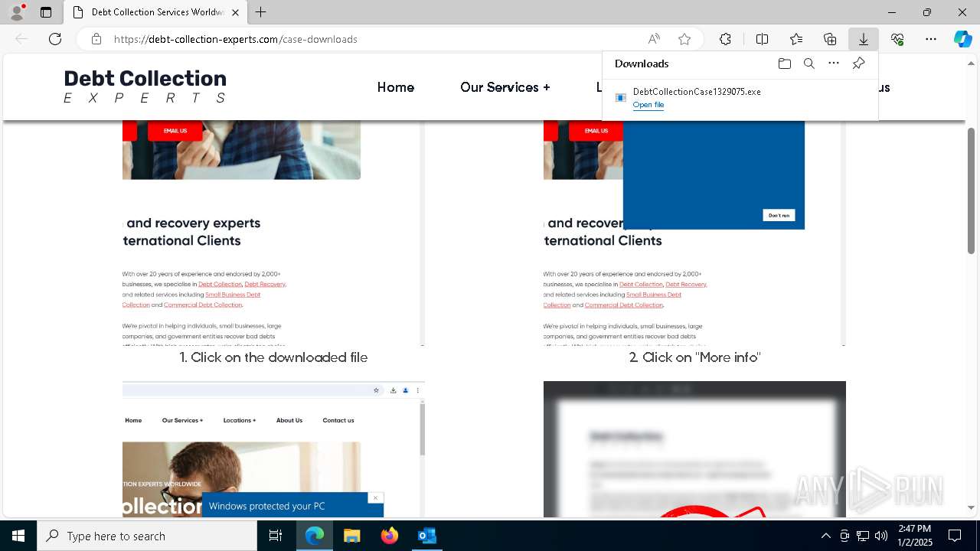Open the step 1 instruction screenshot

click(x=273, y=233)
